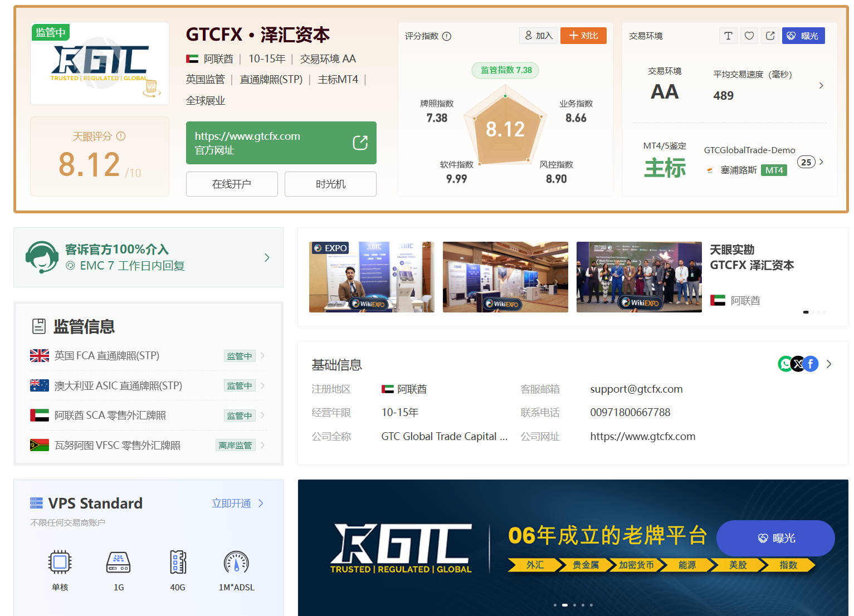Click the 时光机 button

[330, 184]
